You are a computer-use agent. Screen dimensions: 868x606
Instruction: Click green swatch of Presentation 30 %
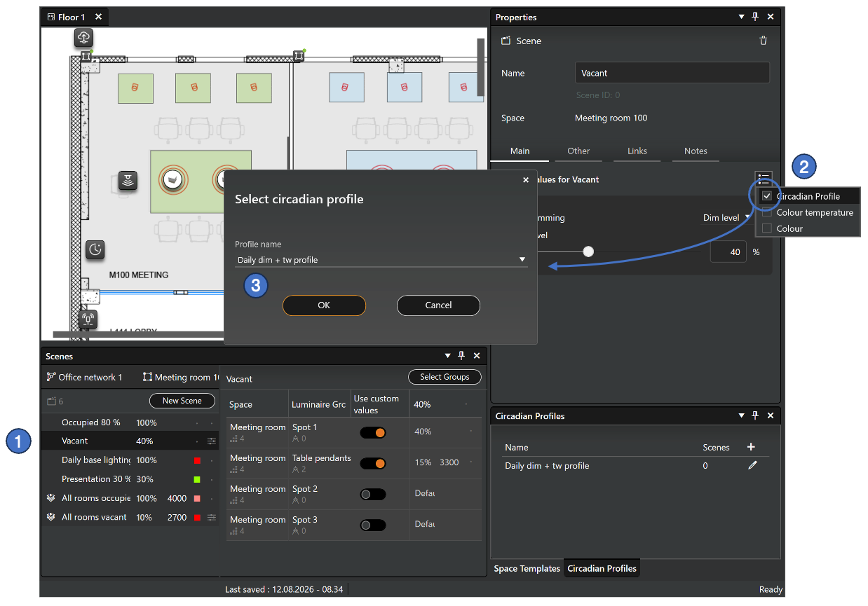click(x=198, y=479)
